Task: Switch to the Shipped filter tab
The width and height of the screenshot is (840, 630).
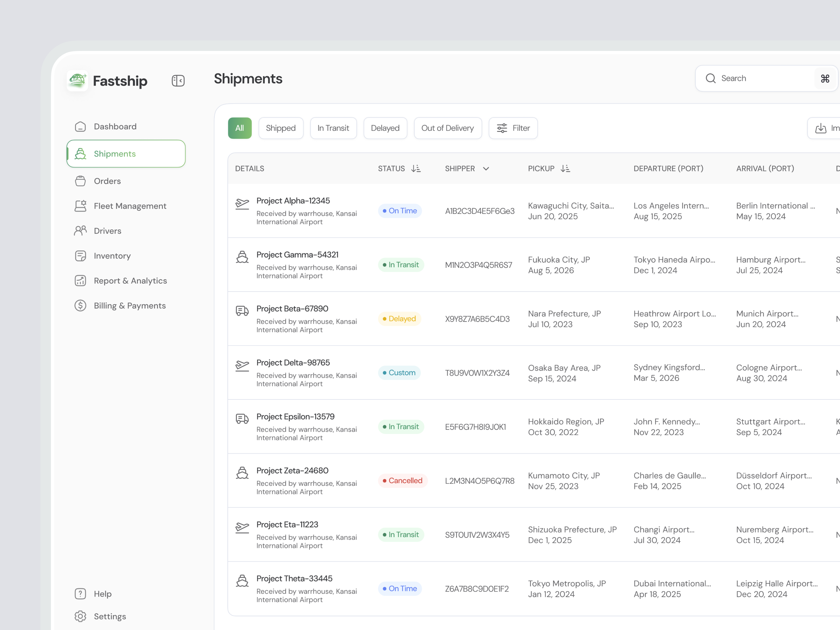Action: (281, 128)
